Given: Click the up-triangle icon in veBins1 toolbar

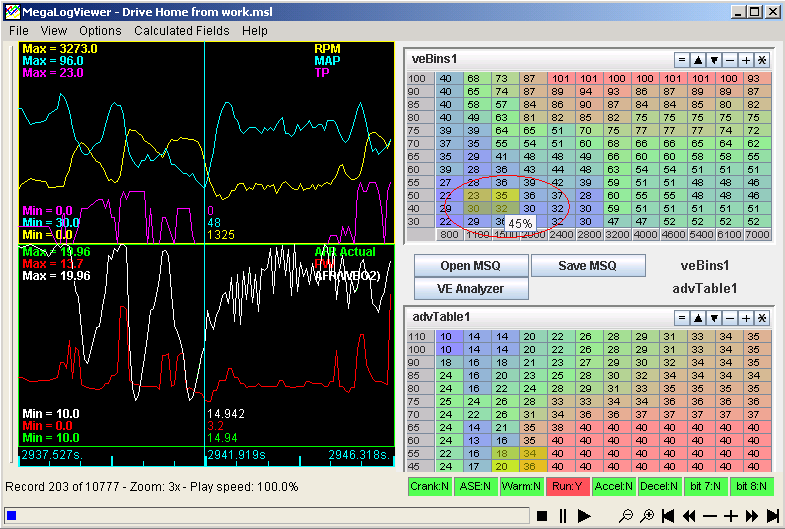Looking at the screenshot, I should tap(697, 60).
